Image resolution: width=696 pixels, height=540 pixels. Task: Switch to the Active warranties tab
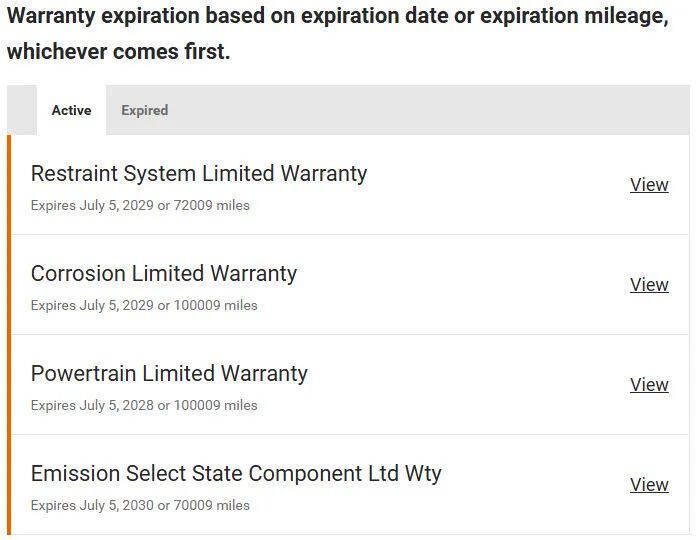pos(71,110)
